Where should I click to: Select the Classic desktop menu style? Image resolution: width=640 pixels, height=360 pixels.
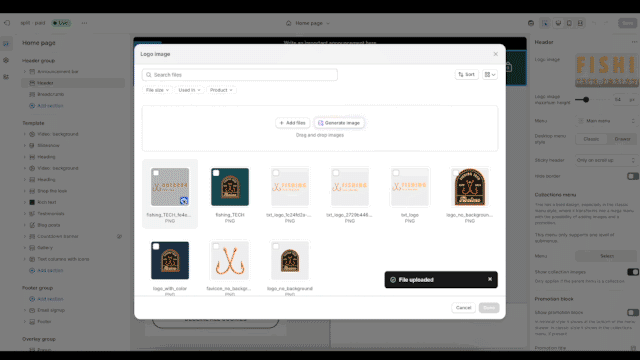[591, 139]
